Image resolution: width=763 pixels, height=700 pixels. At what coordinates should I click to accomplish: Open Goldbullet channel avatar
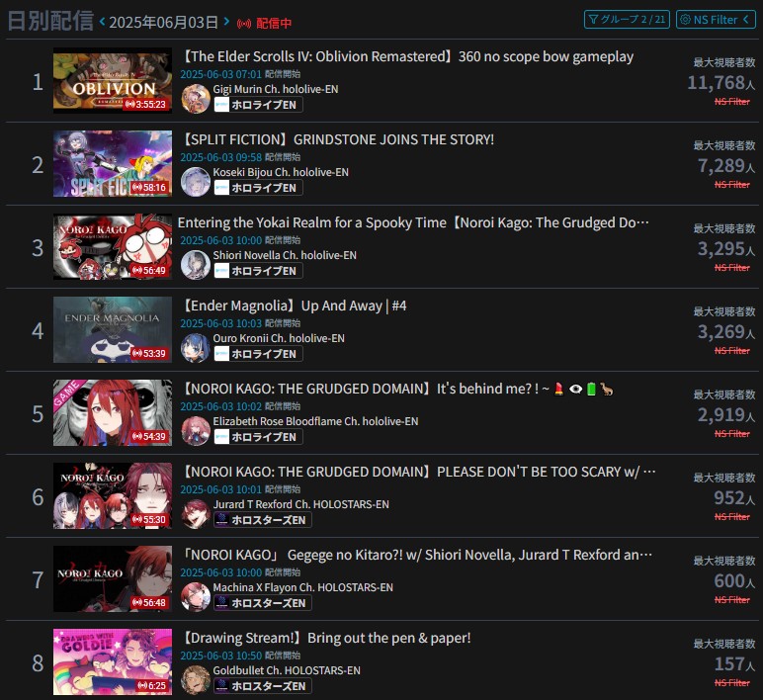pyautogui.click(x=196, y=680)
